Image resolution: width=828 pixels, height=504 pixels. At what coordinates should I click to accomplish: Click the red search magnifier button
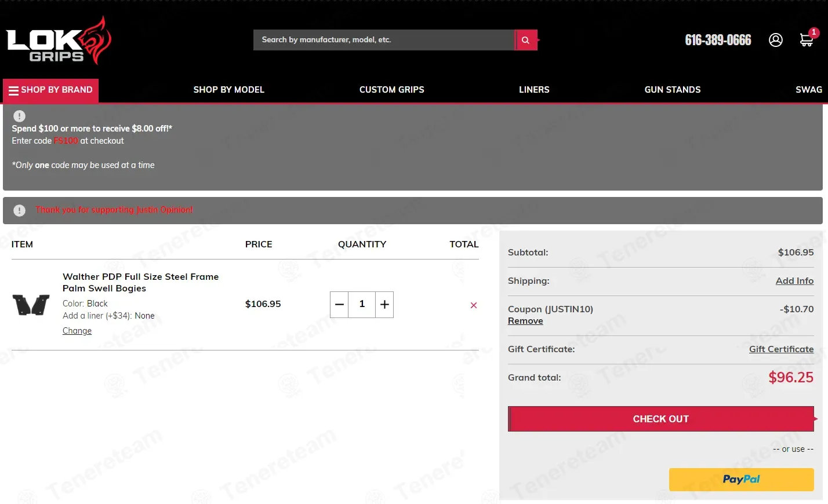(526, 40)
